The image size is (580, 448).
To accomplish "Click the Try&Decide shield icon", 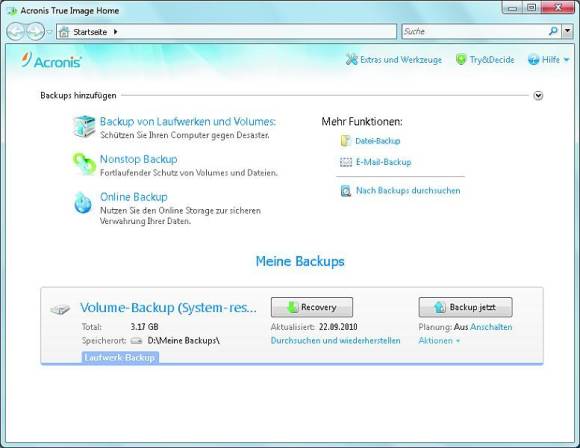I will (461, 59).
